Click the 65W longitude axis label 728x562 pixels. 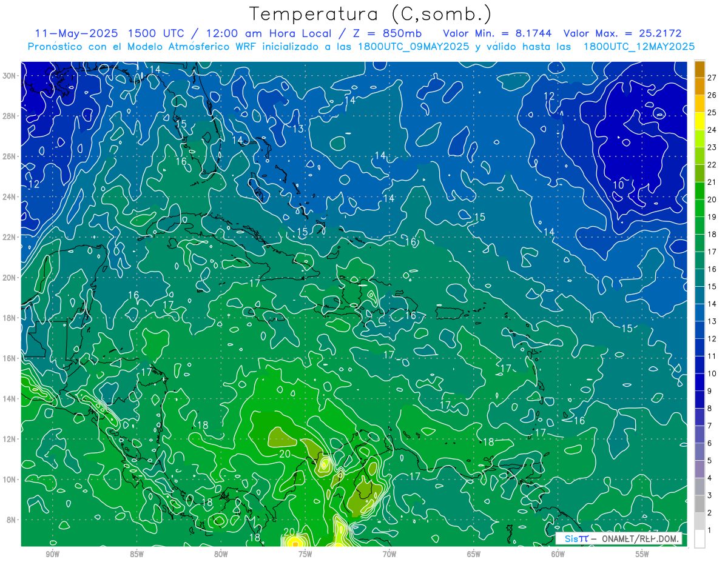point(474,554)
